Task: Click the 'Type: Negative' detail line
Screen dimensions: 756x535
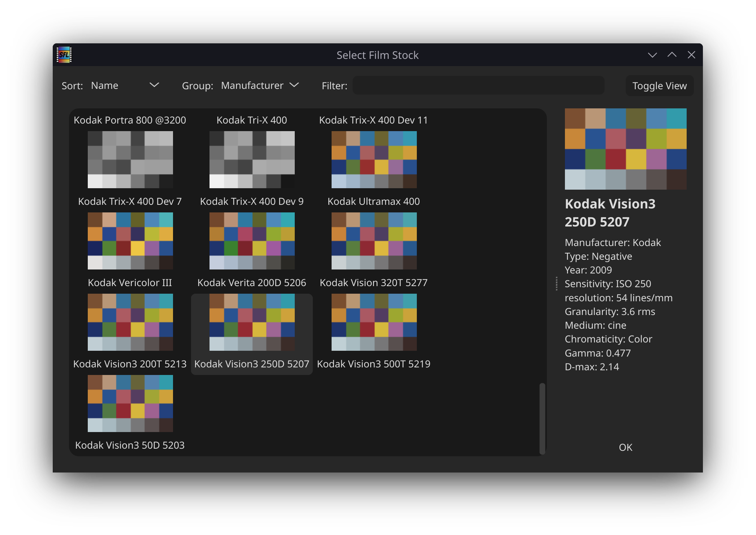Action: click(599, 256)
